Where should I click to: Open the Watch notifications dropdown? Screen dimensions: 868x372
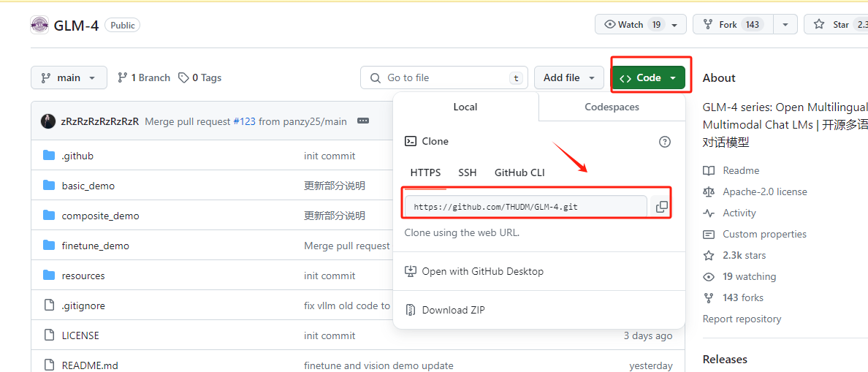click(x=641, y=24)
